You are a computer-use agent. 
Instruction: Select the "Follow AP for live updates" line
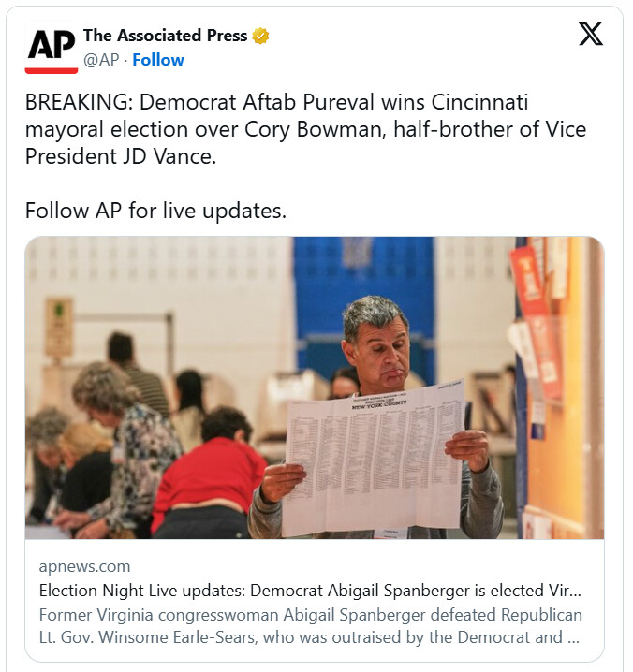coord(155,211)
